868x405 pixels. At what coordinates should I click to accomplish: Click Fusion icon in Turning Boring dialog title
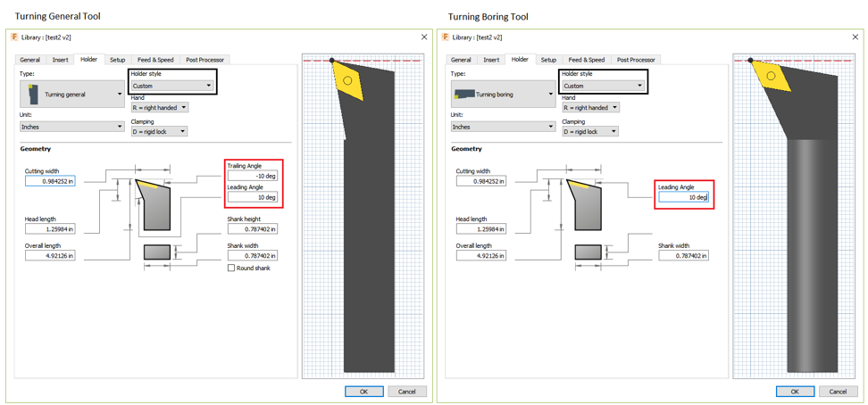(446, 37)
